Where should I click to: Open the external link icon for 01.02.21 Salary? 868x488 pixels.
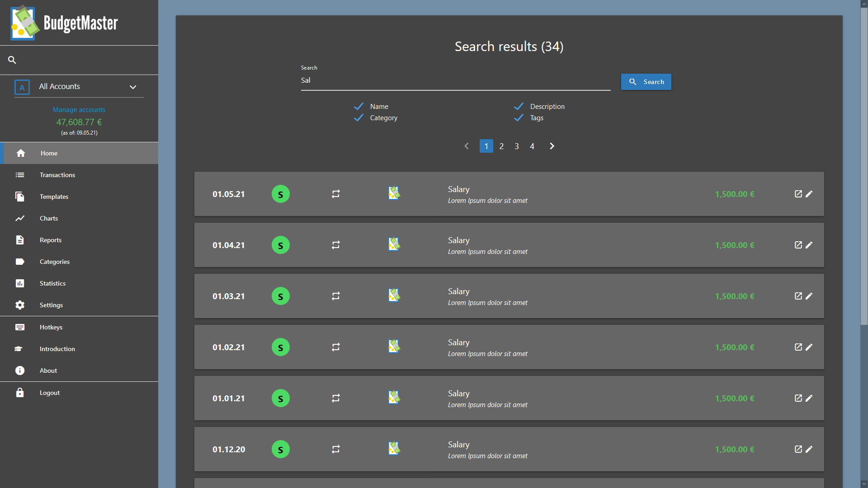(x=798, y=347)
